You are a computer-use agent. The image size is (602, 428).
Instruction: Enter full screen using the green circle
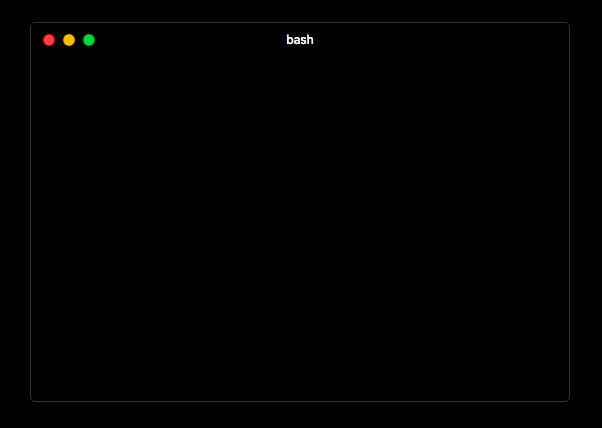89,40
